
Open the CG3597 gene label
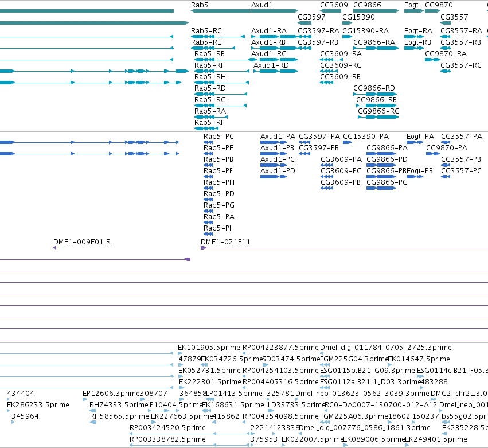click(311, 17)
